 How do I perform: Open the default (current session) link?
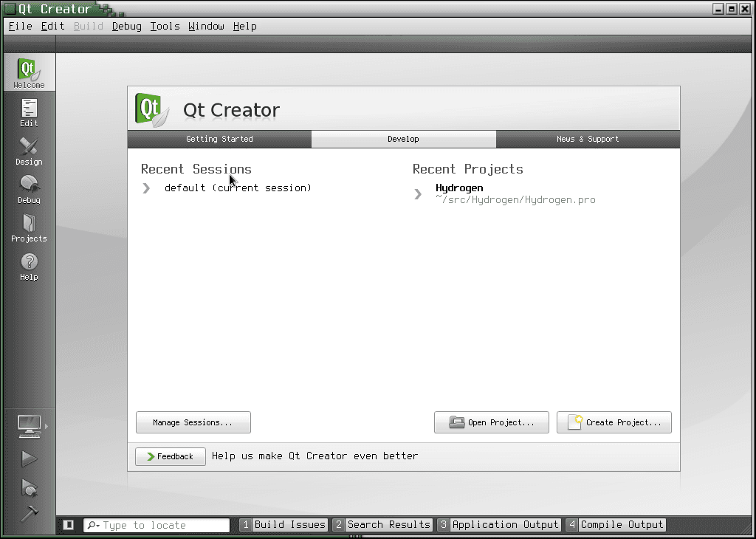click(238, 188)
